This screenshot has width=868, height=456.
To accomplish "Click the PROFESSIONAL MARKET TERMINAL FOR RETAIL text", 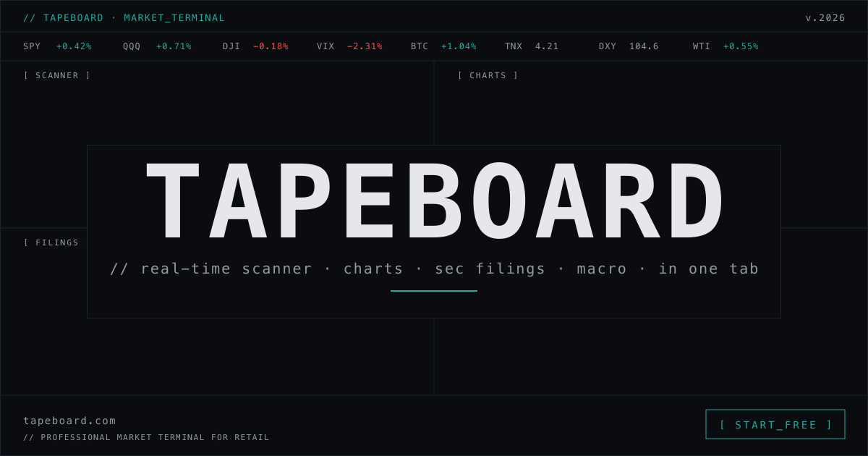I will pyautogui.click(x=146, y=437).
